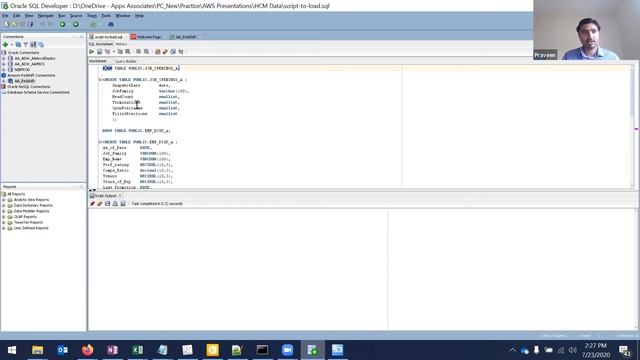The height and width of the screenshot is (360, 640).
Task: Click the Rollback icon in worksheet toolbar
Action: click(x=146, y=52)
